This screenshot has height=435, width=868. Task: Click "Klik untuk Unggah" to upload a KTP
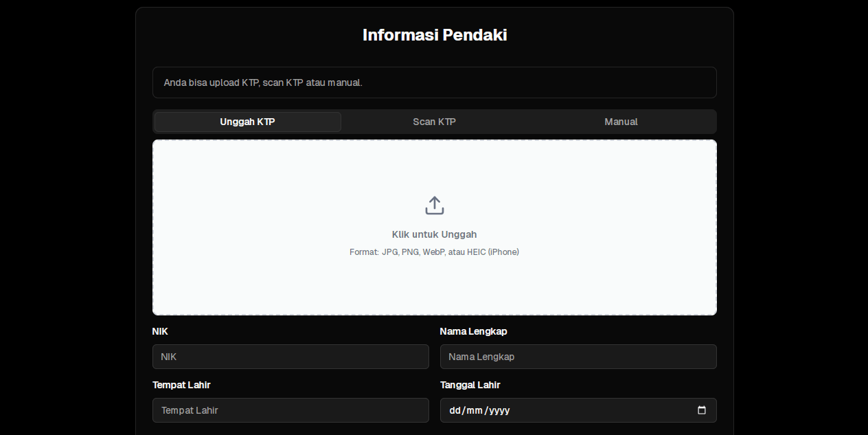434,234
